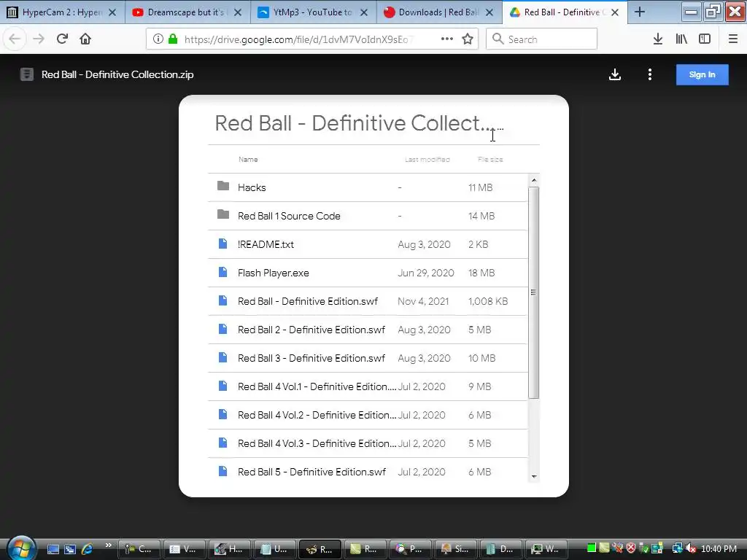The width and height of the screenshot is (747, 560).
Task: Download the zip file from Drive header
Action: click(615, 75)
